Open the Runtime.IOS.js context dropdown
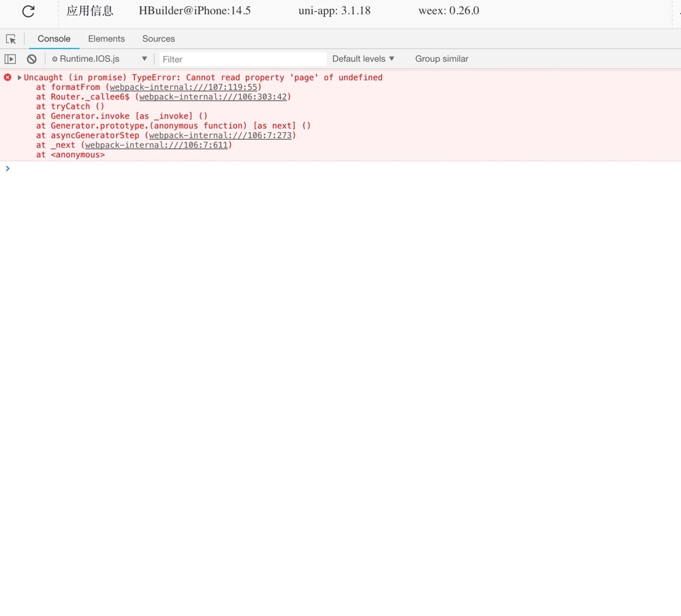 99,59
